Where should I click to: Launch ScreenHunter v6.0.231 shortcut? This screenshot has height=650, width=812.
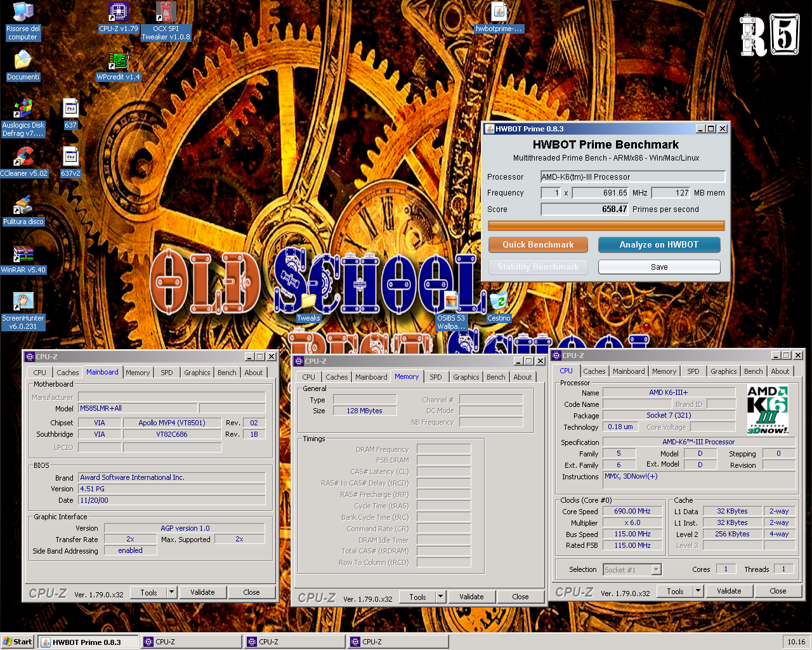click(x=23, y=311)
